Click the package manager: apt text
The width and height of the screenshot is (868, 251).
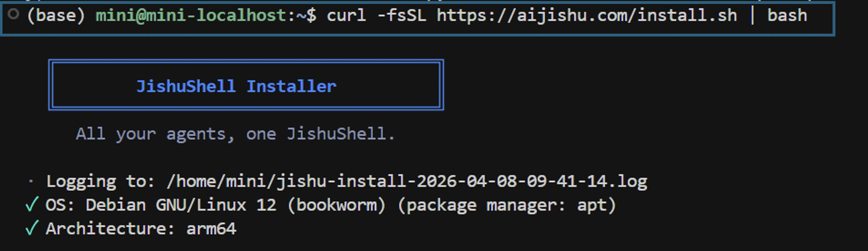click(x=507, y=205)
